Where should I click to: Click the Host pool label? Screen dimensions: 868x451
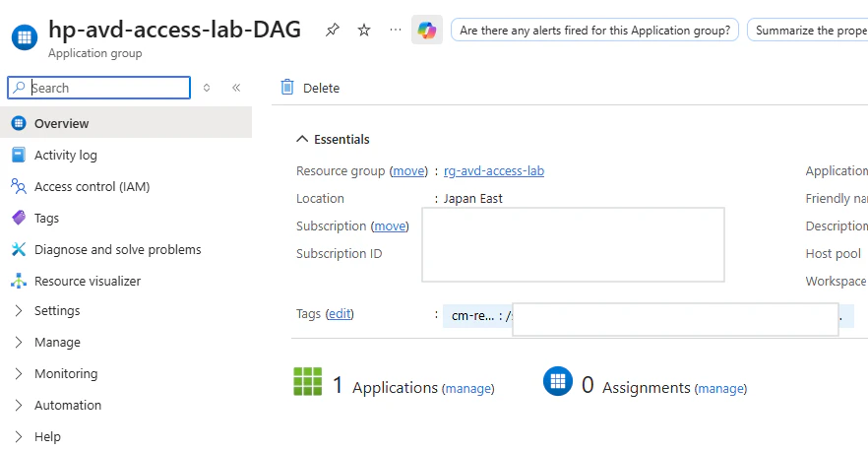tap(833, 254)
